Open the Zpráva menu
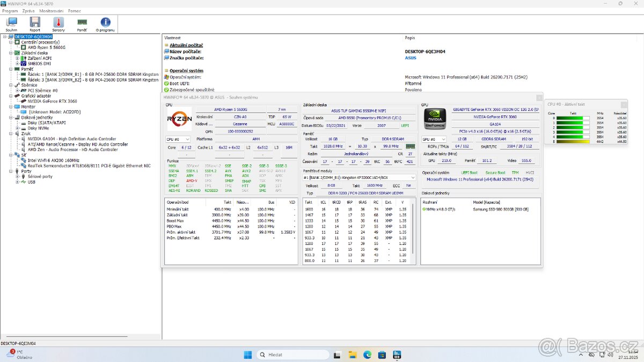Viewport: 644px width, 362px height. click(x=28, y=10)
